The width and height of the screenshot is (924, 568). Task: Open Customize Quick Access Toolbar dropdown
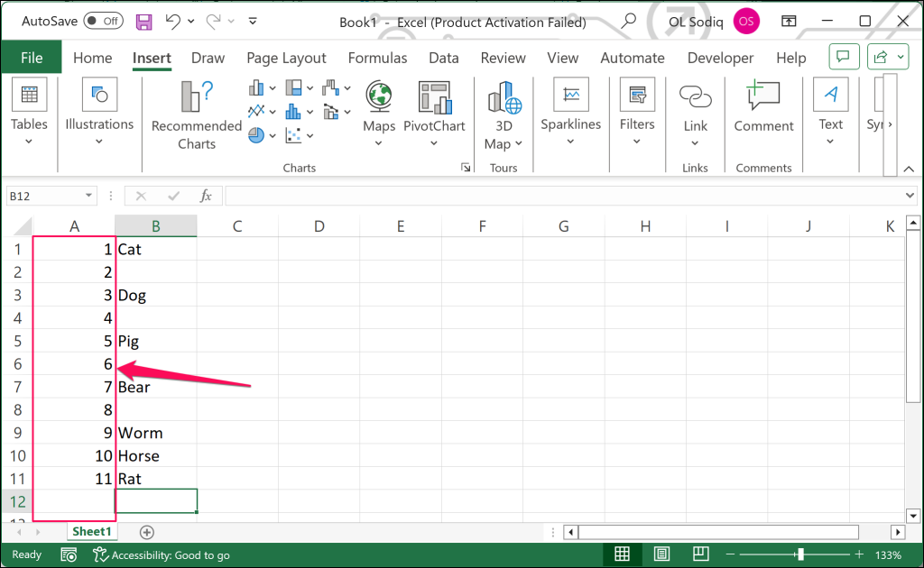tap(253, 22)
